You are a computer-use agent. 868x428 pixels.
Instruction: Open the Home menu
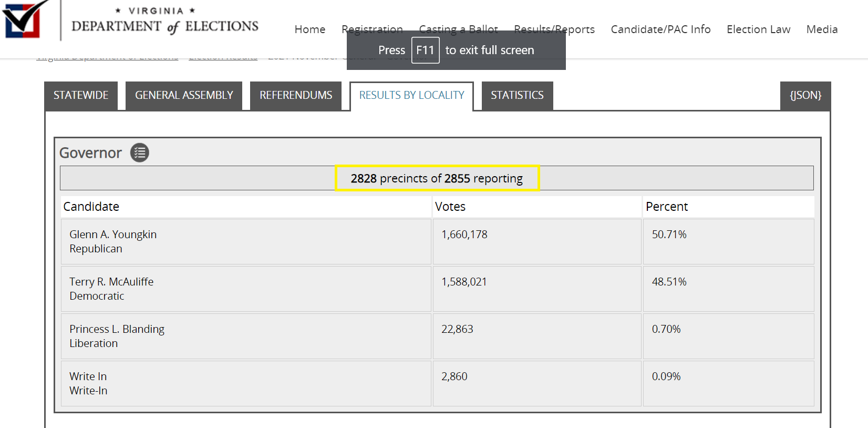click(x=310, y=29)
